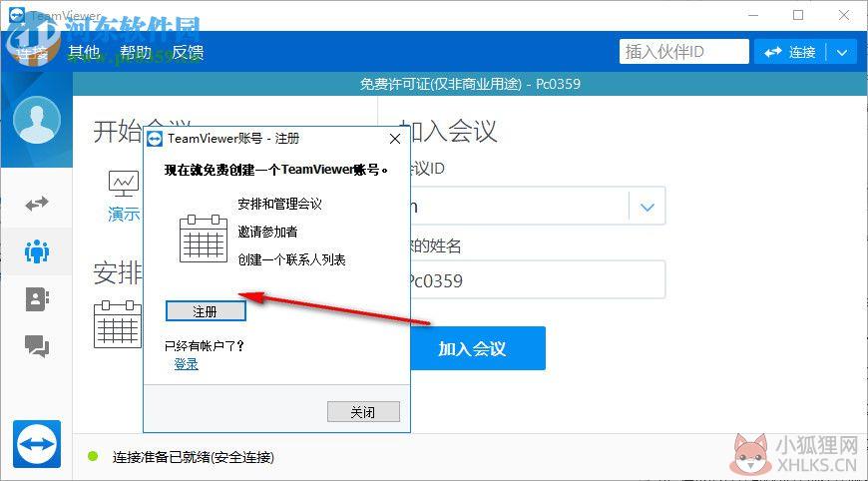Click the 注册 button in the dialog
Viewport: 868px width, 481px height.
click(206, 311)
